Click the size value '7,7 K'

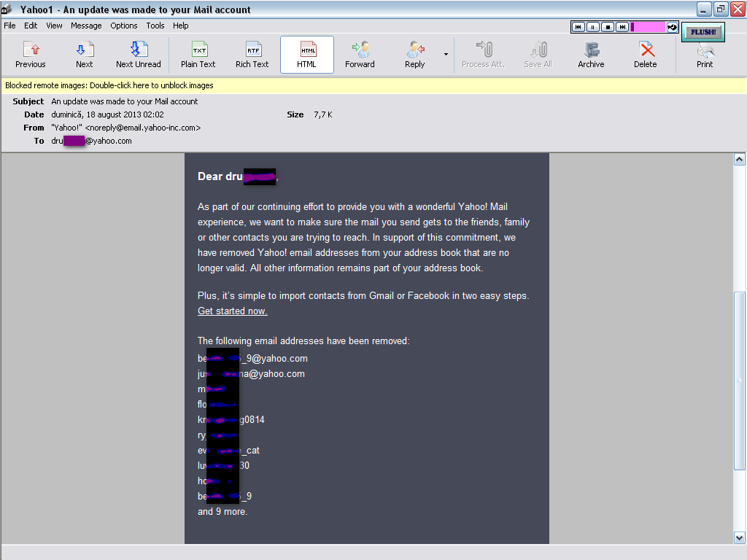323,114
